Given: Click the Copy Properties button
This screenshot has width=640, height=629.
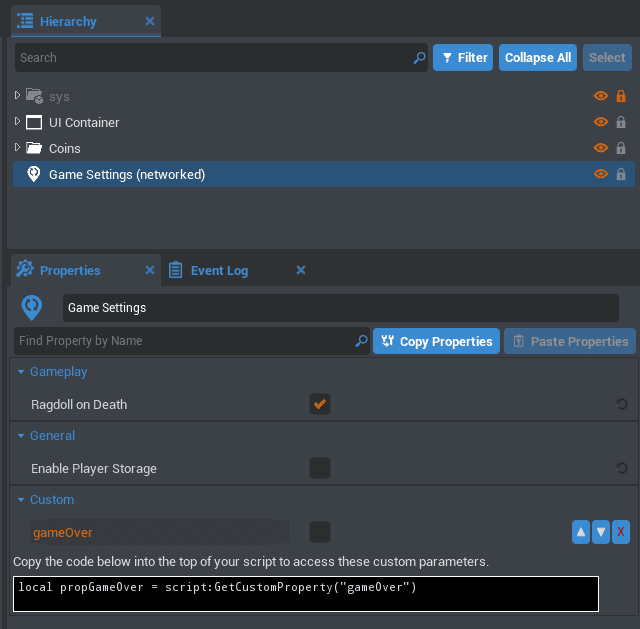Looking at the screenshot, I should pos(437,341).
